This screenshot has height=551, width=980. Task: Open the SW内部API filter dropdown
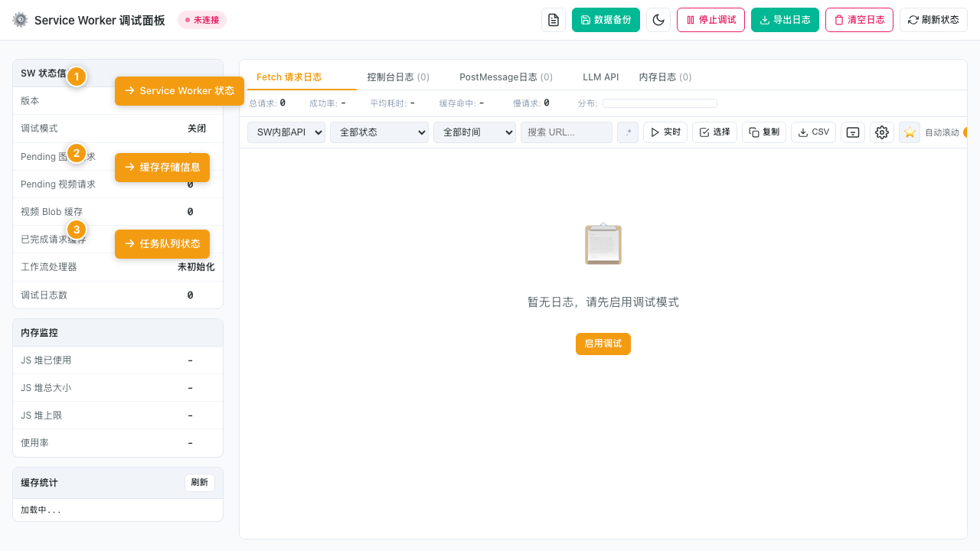click(286, 132)
